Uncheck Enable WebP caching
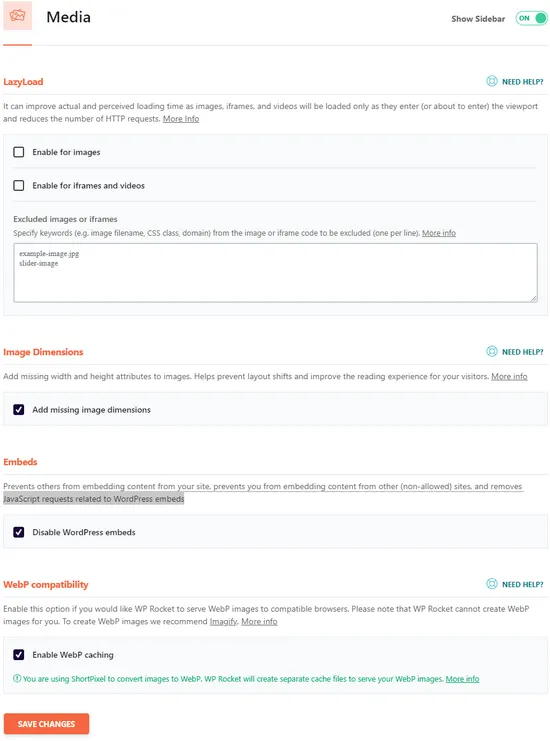Screen dimensions: 550x741 pos(19,655)
